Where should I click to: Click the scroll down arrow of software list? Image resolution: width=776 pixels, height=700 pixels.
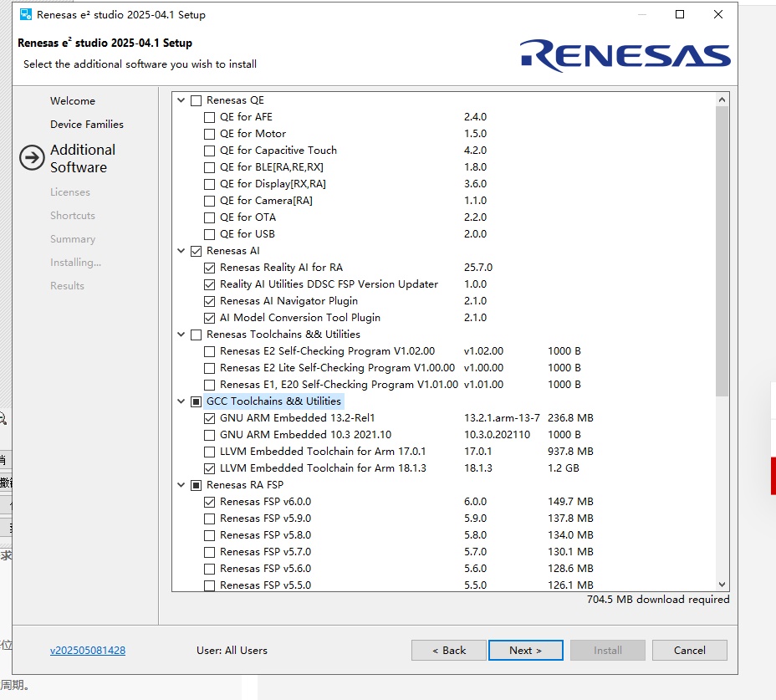coord(722,585)
